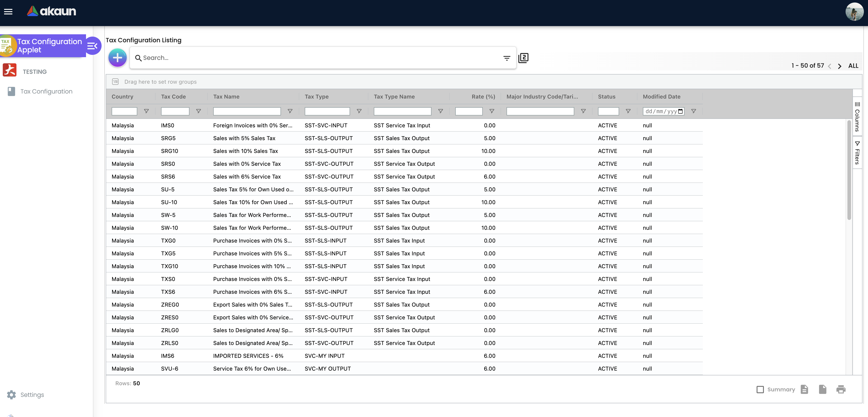Show ALL records
The height and width of the screenshot is (417, 868).
pos(853,66)
